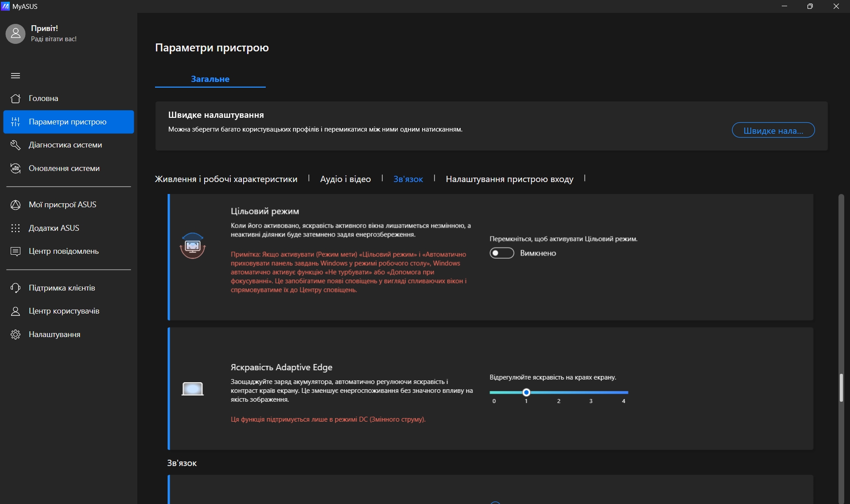Open Додатки ASUS grid icon
This screenshot has height=504, width=850.
coord(16,228)
